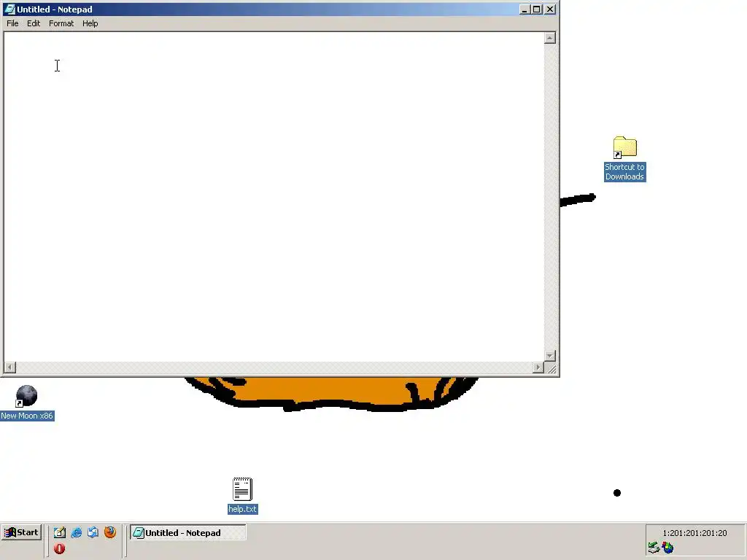This screenshot has width=747, height=560.
Task: Click the Notepad window resize grip
Action: 551,368
